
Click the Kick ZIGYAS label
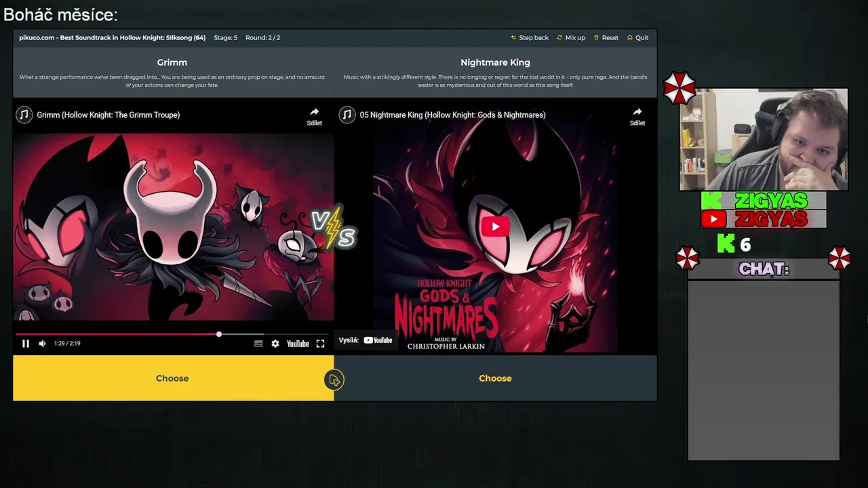click(764, 201)
